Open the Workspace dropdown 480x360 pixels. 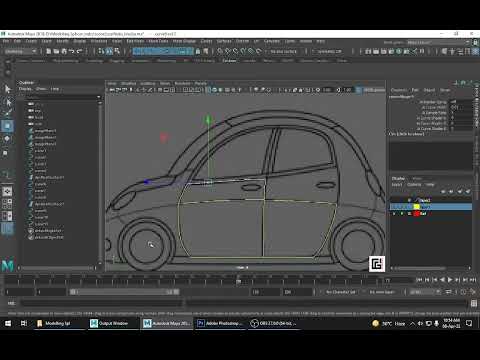(439, 42)
